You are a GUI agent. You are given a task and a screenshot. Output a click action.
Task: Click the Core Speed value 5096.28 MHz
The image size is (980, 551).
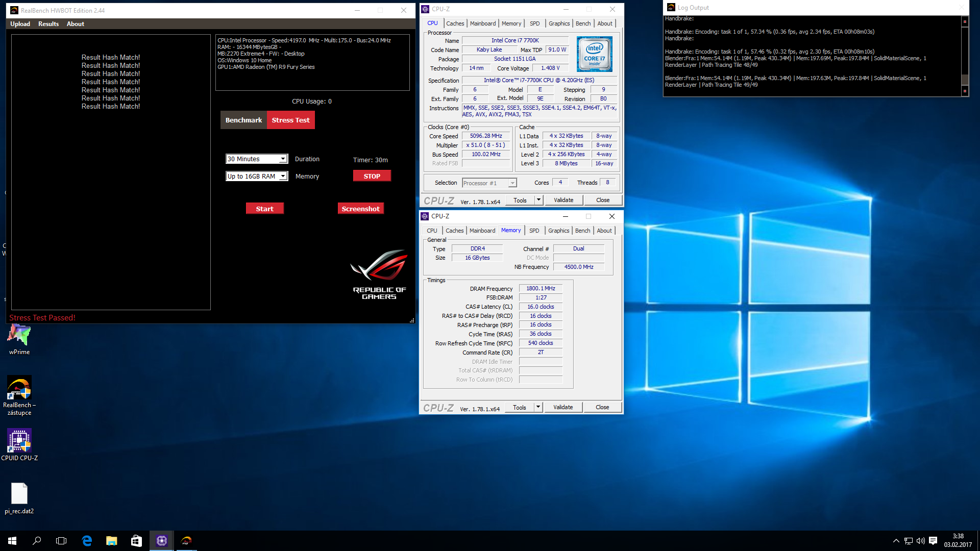pyautogui.click(x=486, y=136)
